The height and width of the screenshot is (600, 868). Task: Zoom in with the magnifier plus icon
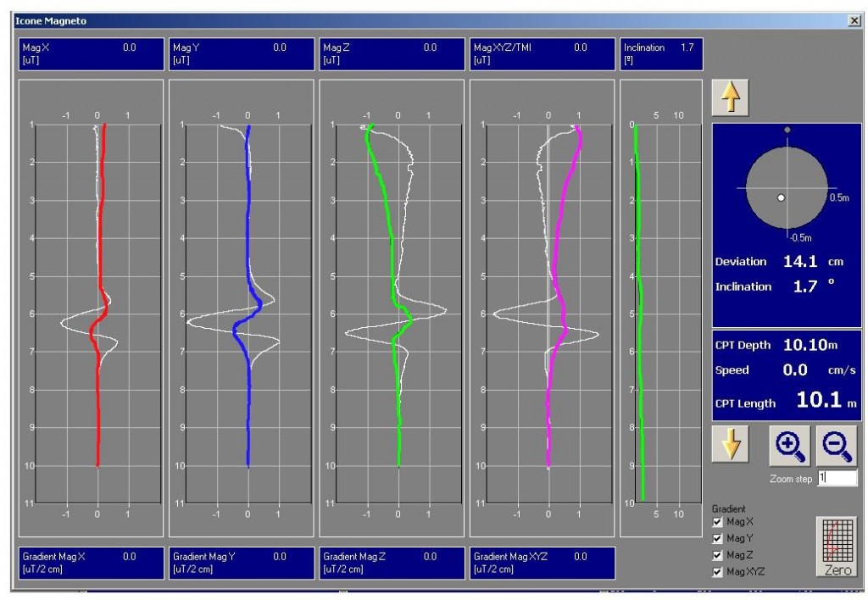point(787,445)
